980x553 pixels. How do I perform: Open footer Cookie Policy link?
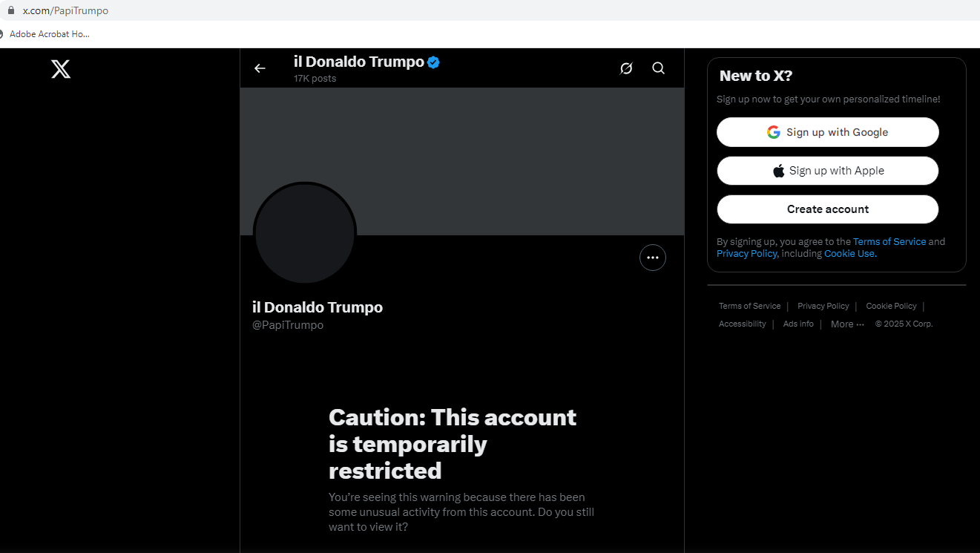[891, 306]
